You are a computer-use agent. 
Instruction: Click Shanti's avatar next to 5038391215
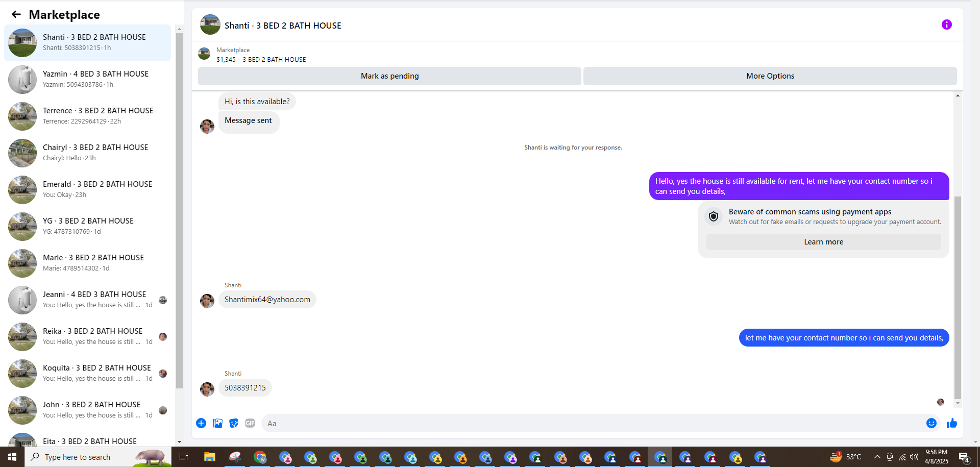207,389
